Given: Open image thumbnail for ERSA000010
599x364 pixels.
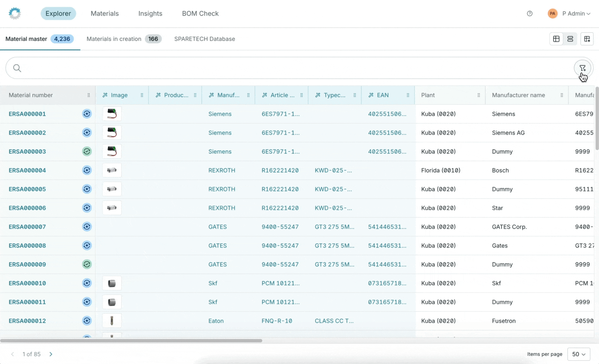Looking at the screenshot, I should tap(112, 283).
